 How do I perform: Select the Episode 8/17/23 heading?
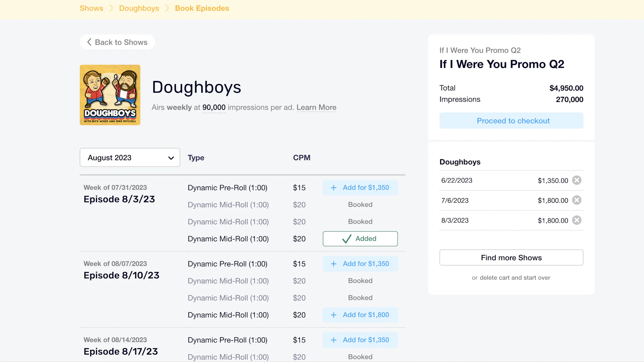(121, 351)
